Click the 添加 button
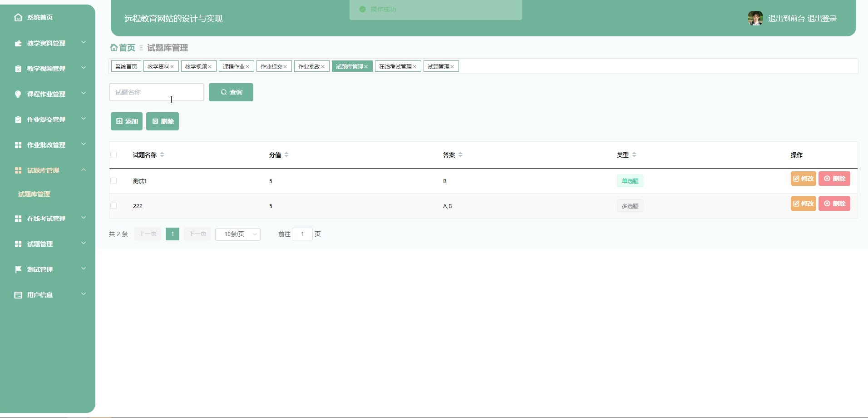Screen dimensions: 868x418 pos(127,121)
